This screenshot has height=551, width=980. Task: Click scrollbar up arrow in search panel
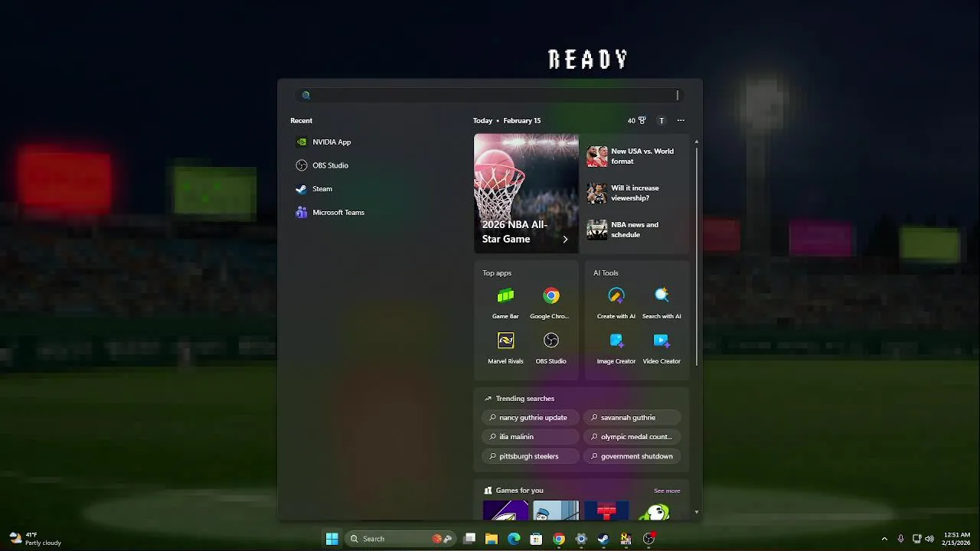click(696, 142)
